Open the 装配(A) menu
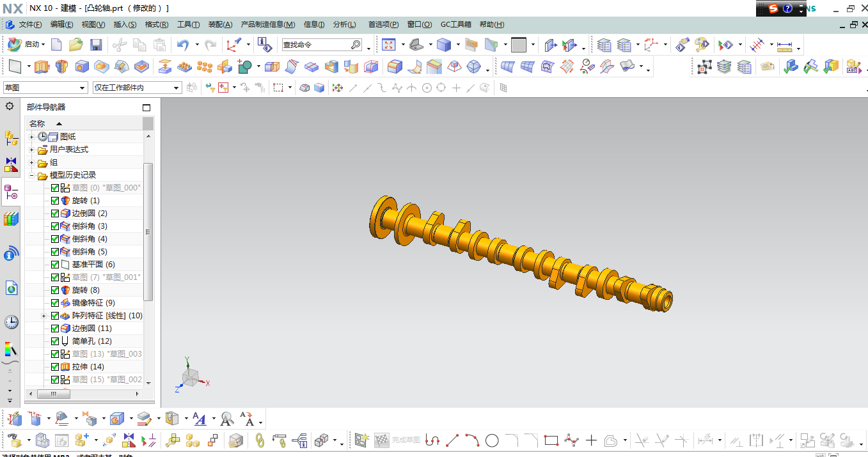 [x=220, y=24]
